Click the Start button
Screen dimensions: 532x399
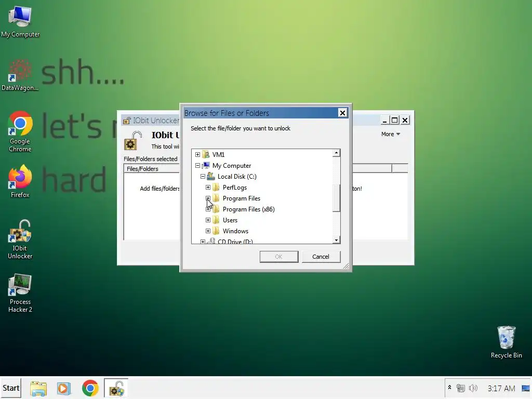click(11, 388)
